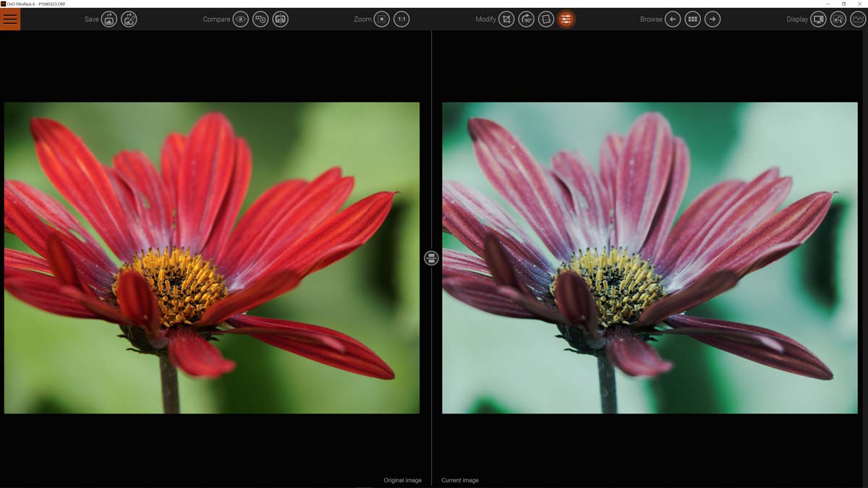The image size is (868, 488).
Task: Select the Crop tool
Action: [x=506, y=19]
